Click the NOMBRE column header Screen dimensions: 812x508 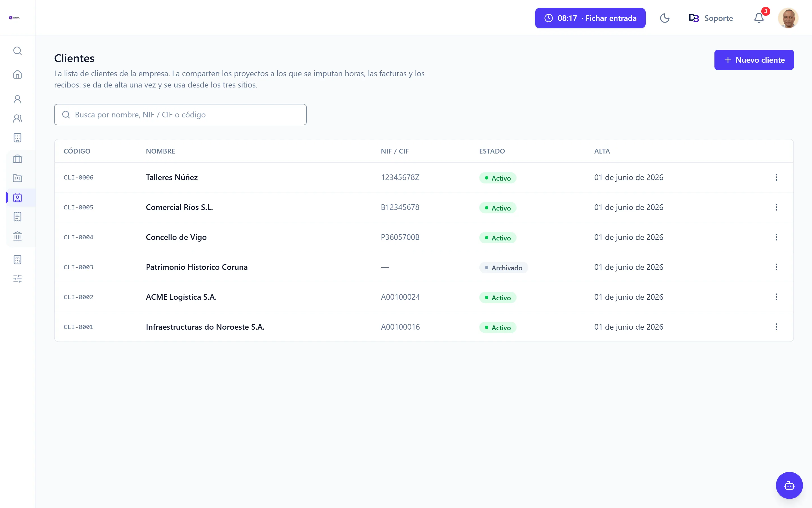click(160, 151)
